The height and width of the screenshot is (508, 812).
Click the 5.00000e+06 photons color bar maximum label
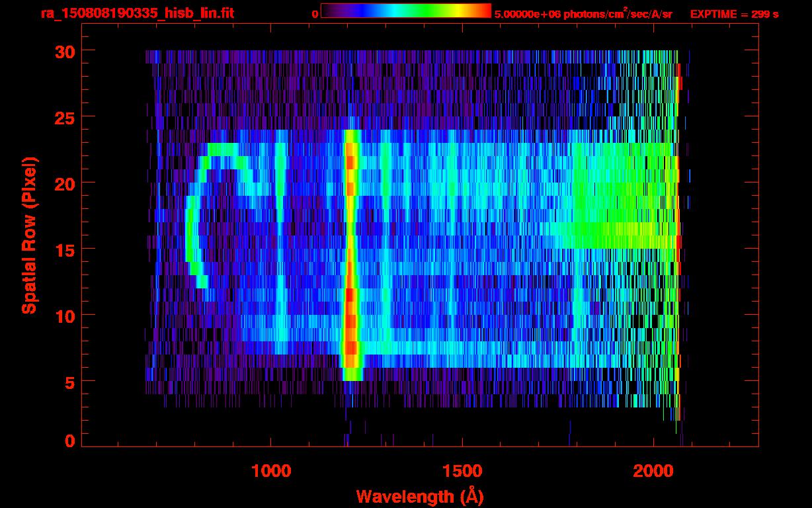point(583,14)
